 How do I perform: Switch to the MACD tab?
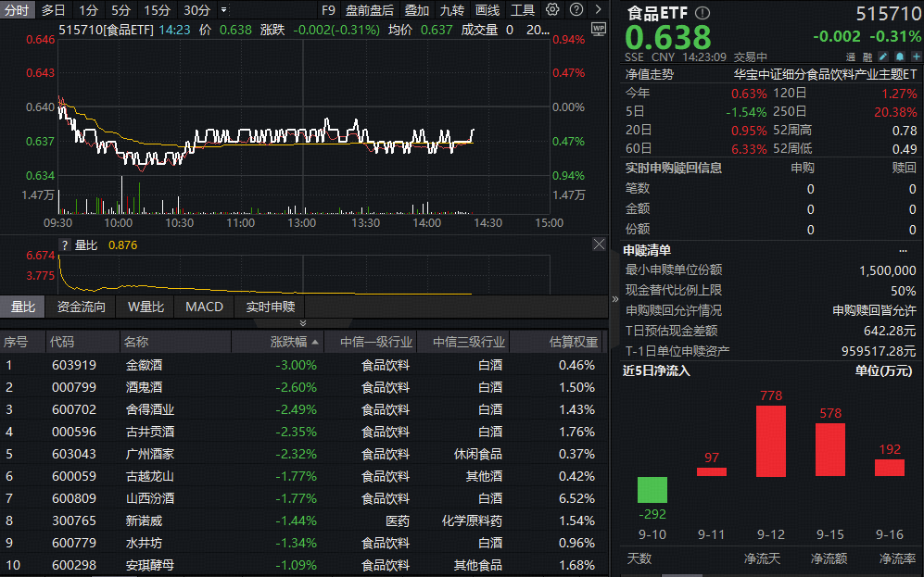coord(203,307)
